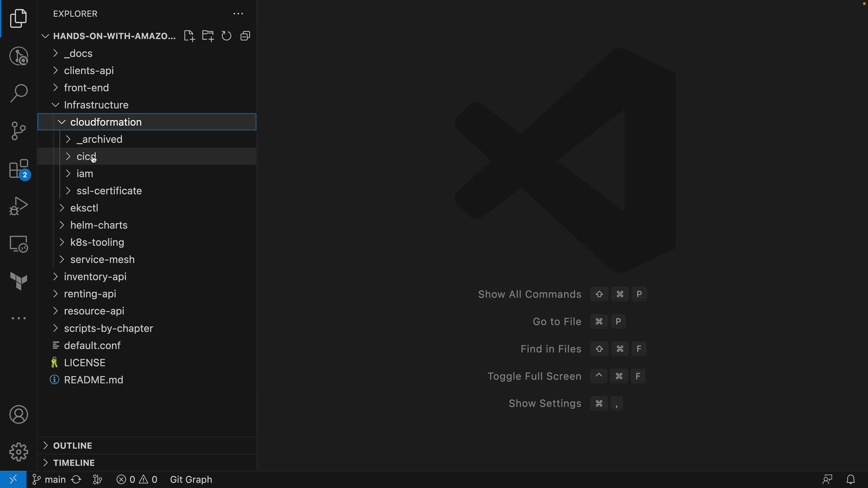Collapse all folders in explorer
This screenshot has width=868, height=488.
[245, 36]
